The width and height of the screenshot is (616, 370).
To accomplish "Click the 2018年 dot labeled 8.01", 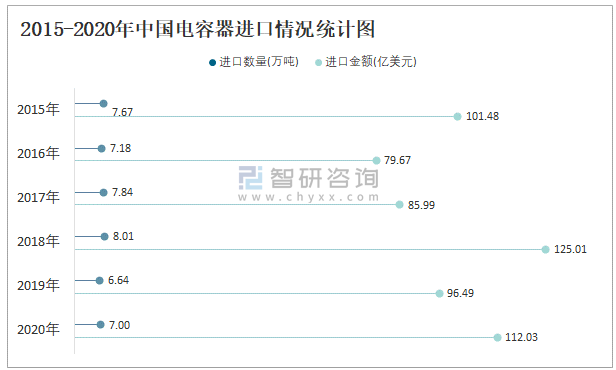I will [x=104, y=236].
